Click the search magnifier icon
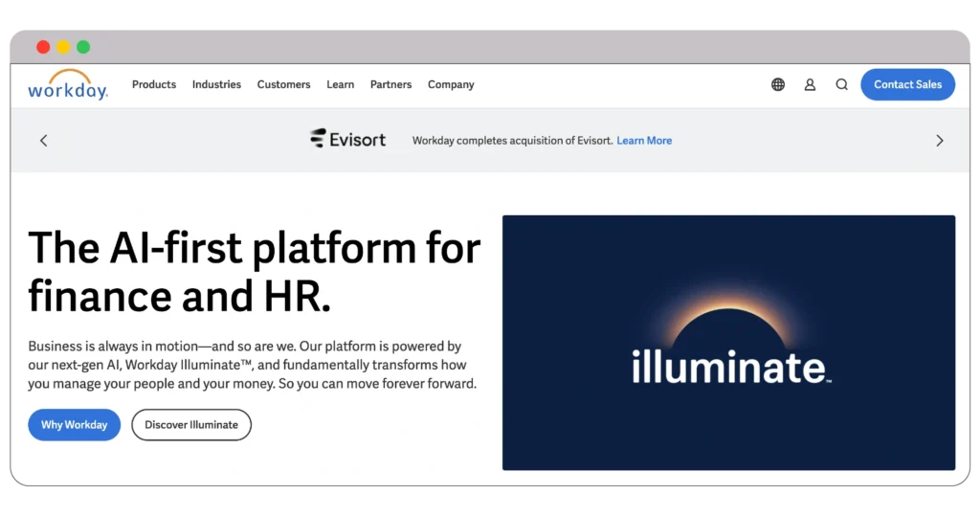 (x=842, y=84)
